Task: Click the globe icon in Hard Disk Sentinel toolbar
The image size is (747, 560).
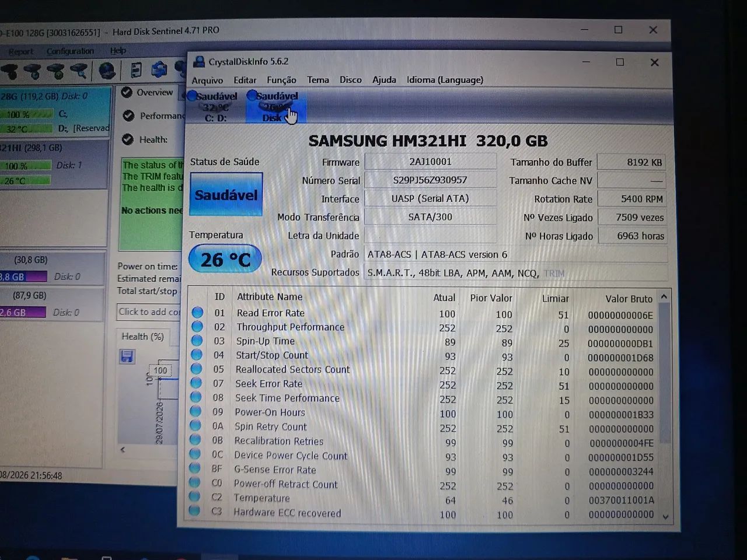Action: [107, 71]
